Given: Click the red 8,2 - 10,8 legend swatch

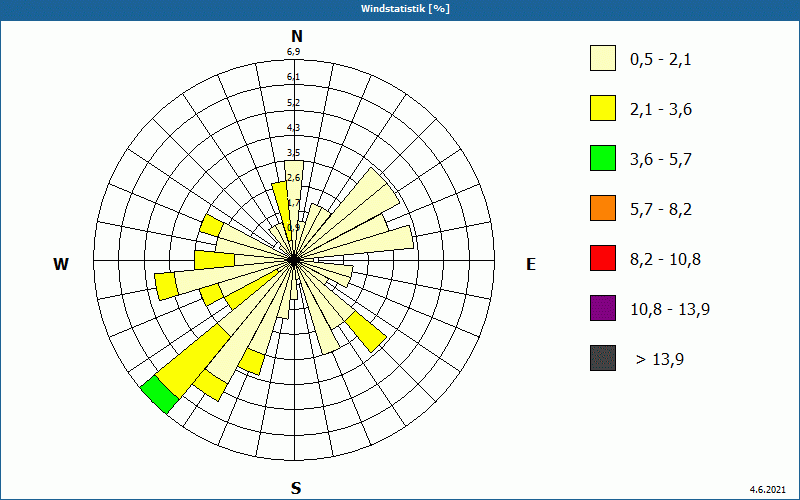Looking at the screenshot, I should point(603,258).
